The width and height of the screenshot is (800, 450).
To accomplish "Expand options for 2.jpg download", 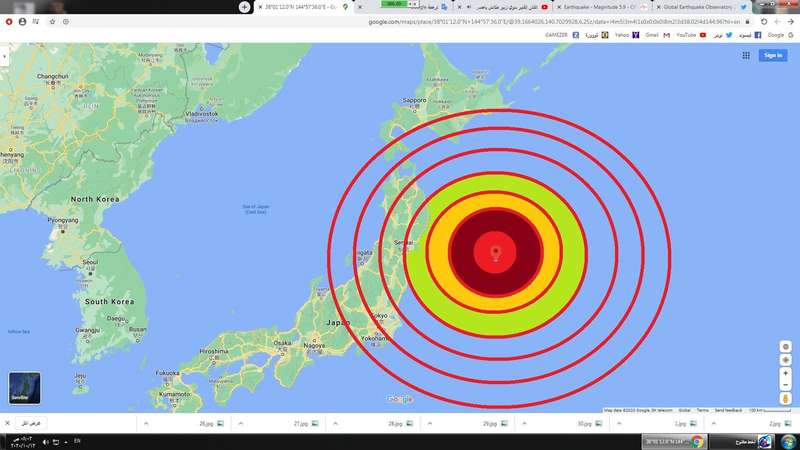I will click(712, 424).
